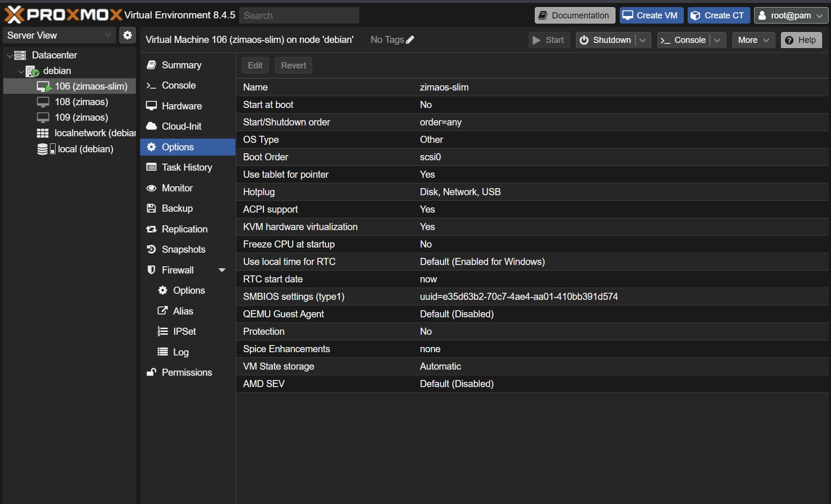
Task: Open the Task History tab
Action: [x=186, y=167]
